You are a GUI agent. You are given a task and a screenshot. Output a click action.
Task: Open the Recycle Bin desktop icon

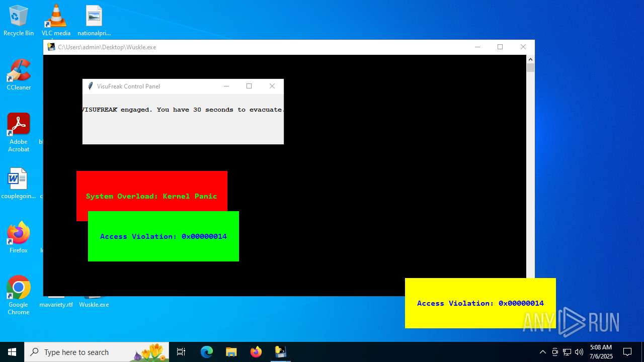pos(19,20)
